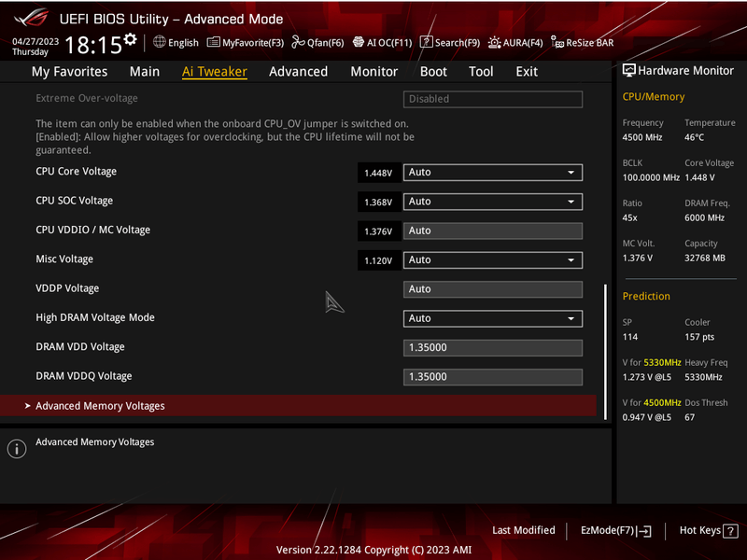Open High DRAM Voltage Mode dropdown
The width and height of the screenshot is (747, 560).
[493, 318]
